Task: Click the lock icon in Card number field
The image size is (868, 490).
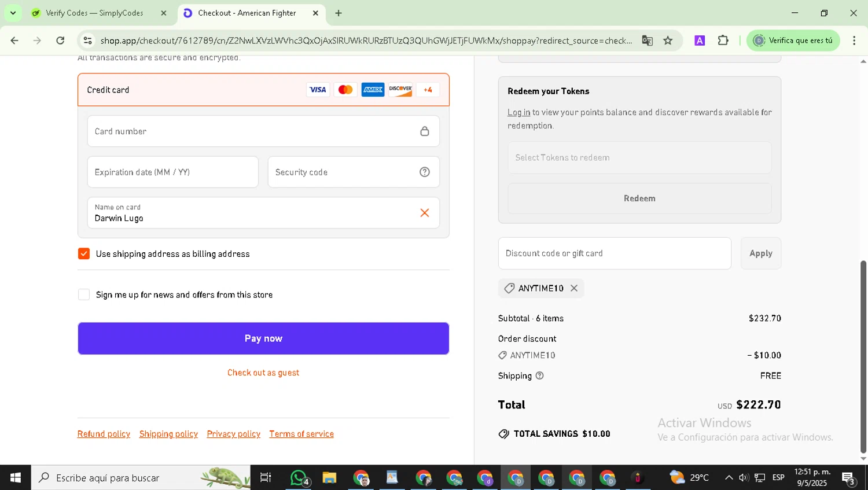Action: tap(425, 131)
